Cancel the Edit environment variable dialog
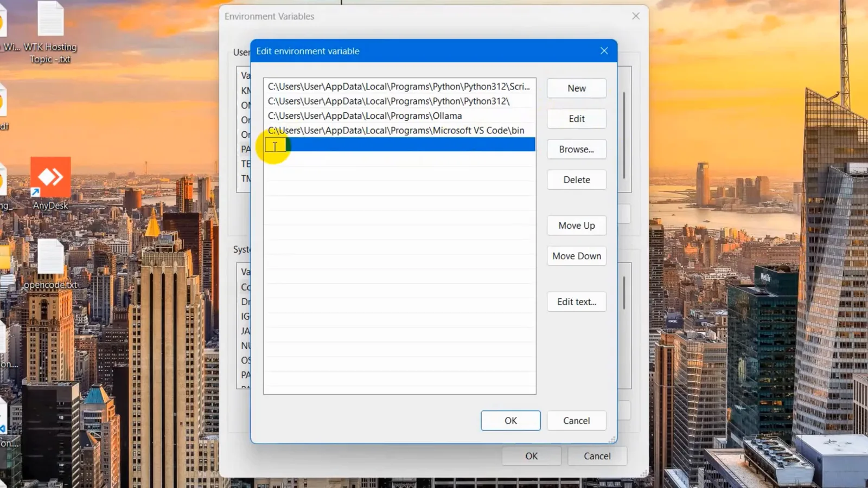Screen dimensions: 868x488 pos(576,421)
